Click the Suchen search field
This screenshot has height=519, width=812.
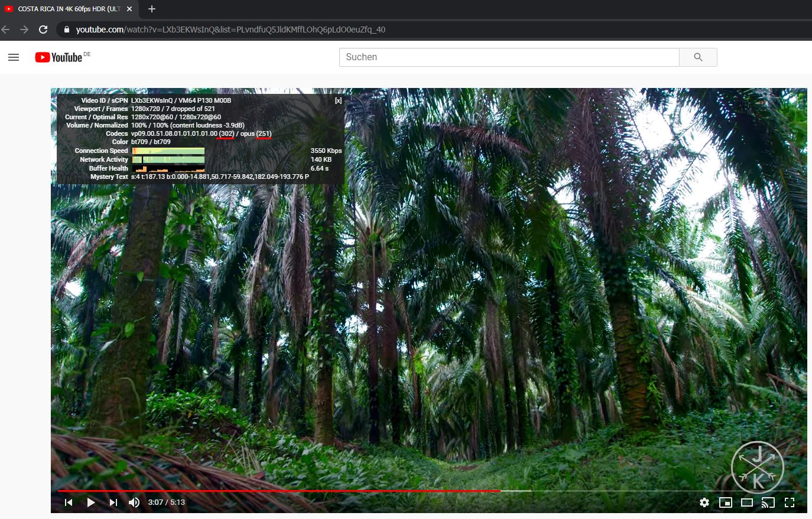pos(509,57)
